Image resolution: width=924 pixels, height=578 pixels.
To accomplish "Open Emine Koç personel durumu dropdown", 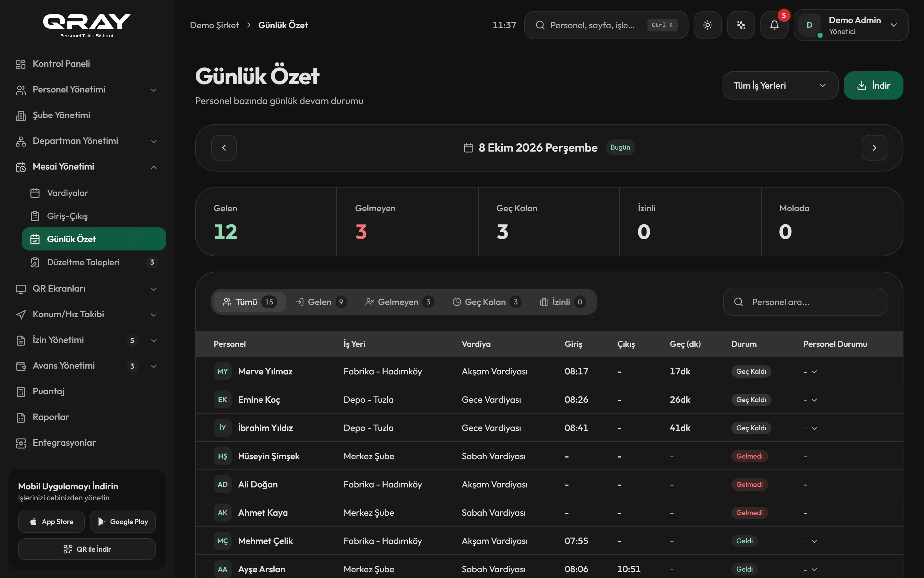I will (810, 400).
